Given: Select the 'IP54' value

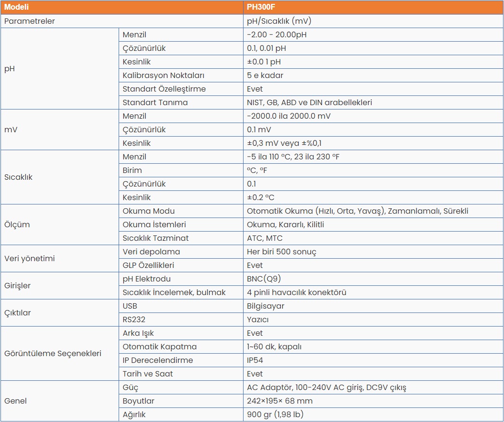Looking at the screenshot, I should [255, 360].
